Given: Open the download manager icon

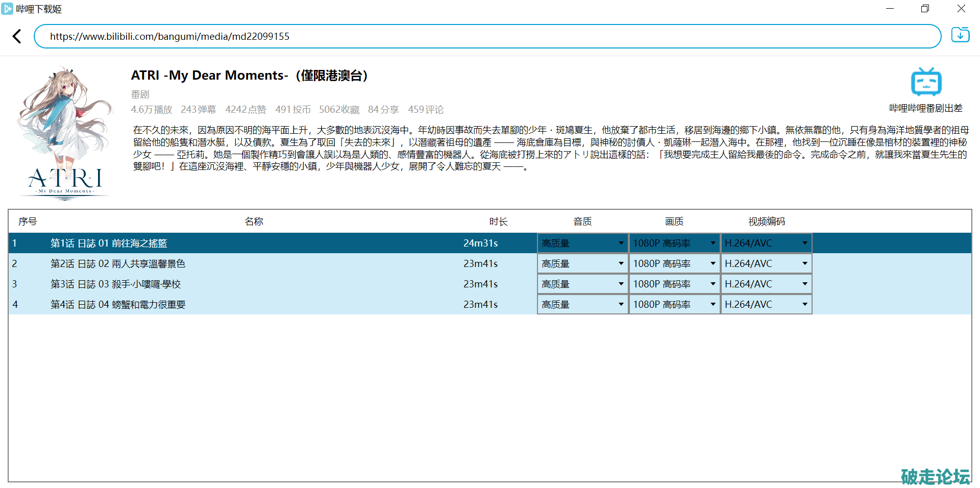Looking at the screenshot, I should (960, 35).
